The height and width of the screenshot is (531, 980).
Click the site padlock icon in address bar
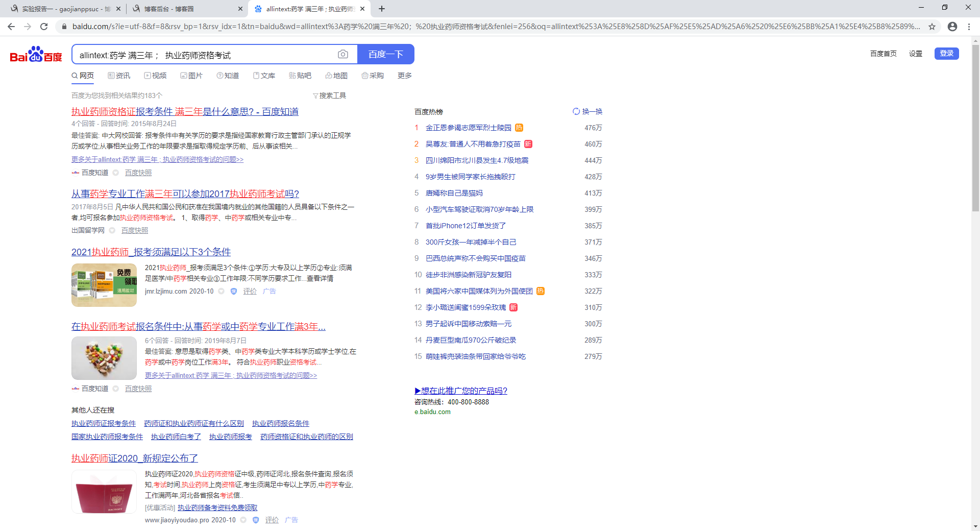tap(64, 27)
